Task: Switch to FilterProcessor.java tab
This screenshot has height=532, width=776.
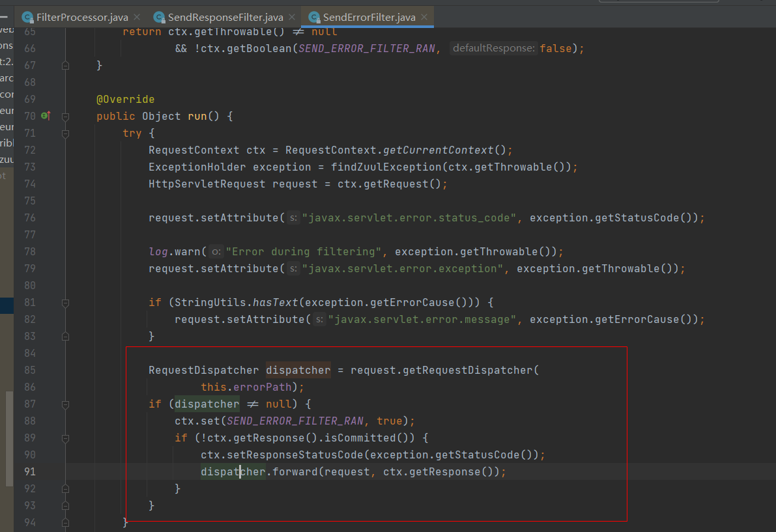Action: (x=82, y=18)
